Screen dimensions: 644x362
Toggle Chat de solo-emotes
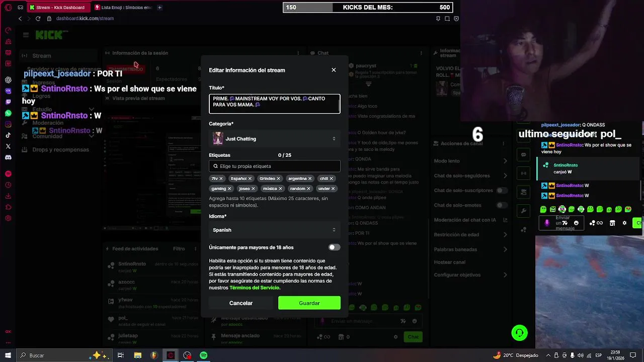point(502,205)
